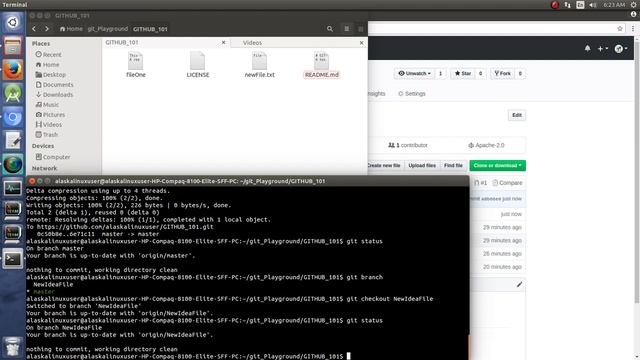Open the repository Settings tab
This screenshot has width=640, height=360.
coord(412,93)
